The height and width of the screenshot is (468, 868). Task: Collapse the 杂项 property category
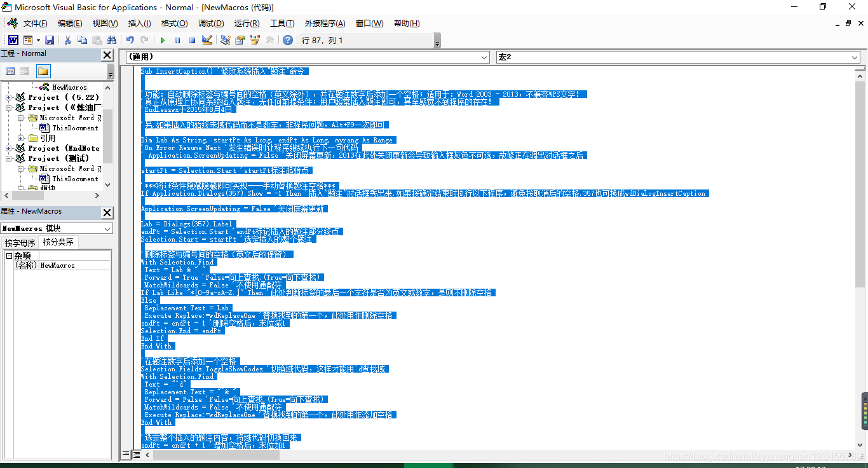(9, 256)
